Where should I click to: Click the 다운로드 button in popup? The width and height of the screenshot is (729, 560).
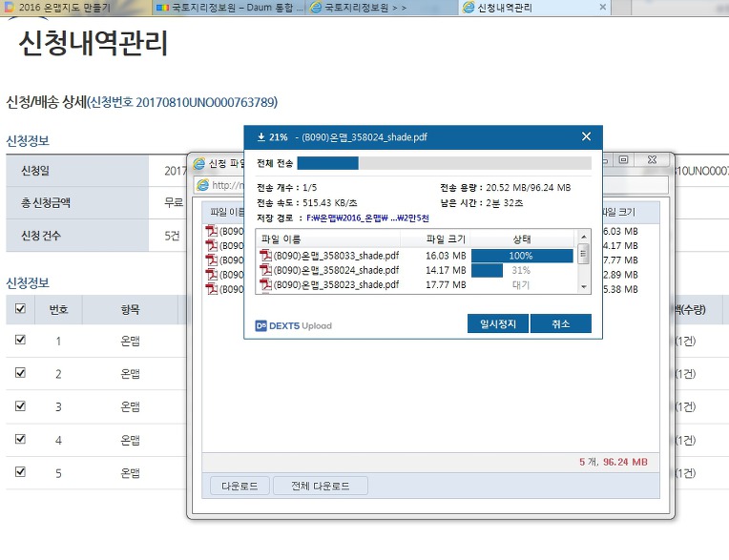(240, 486)
